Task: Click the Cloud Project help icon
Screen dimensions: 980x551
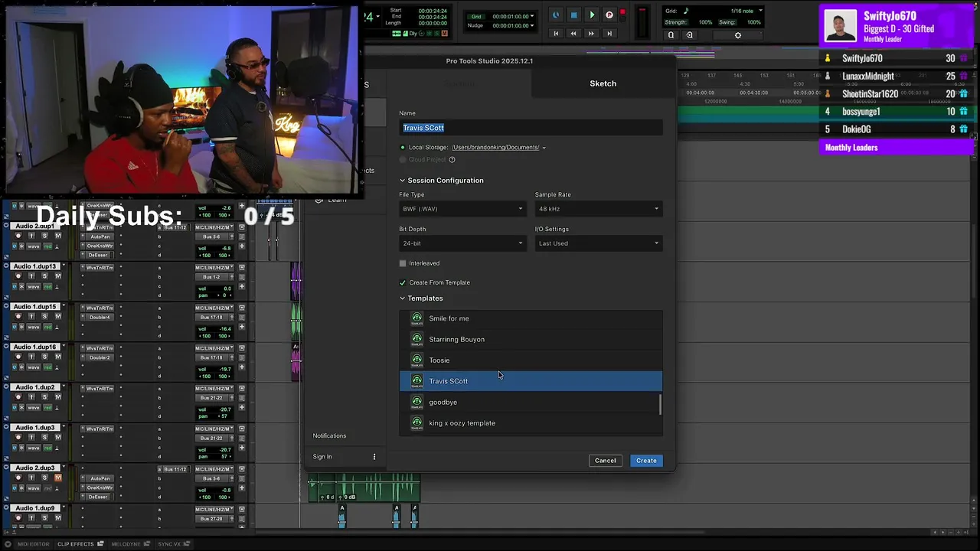Action: (452, 160)
